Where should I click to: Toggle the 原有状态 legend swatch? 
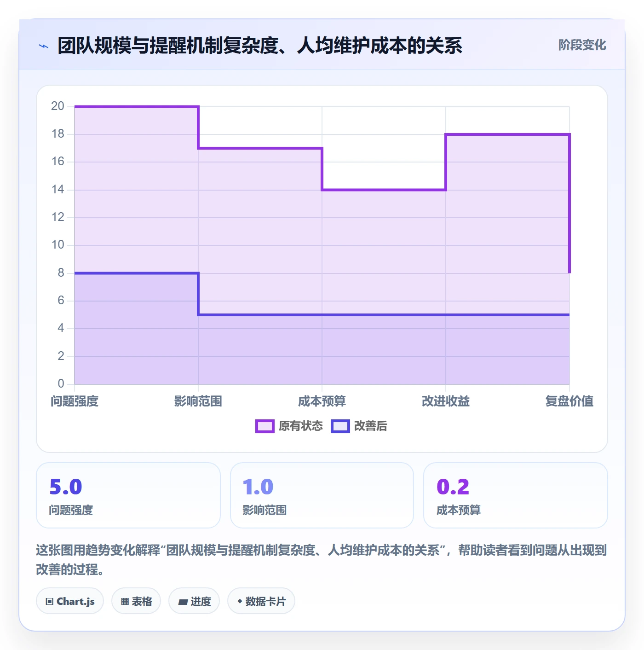[x=264, y=426]
